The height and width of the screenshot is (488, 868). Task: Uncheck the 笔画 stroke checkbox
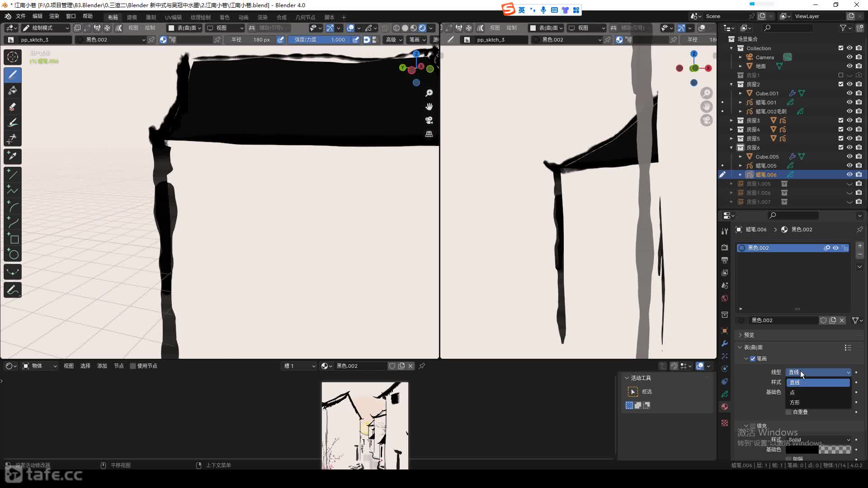(753, 359)
